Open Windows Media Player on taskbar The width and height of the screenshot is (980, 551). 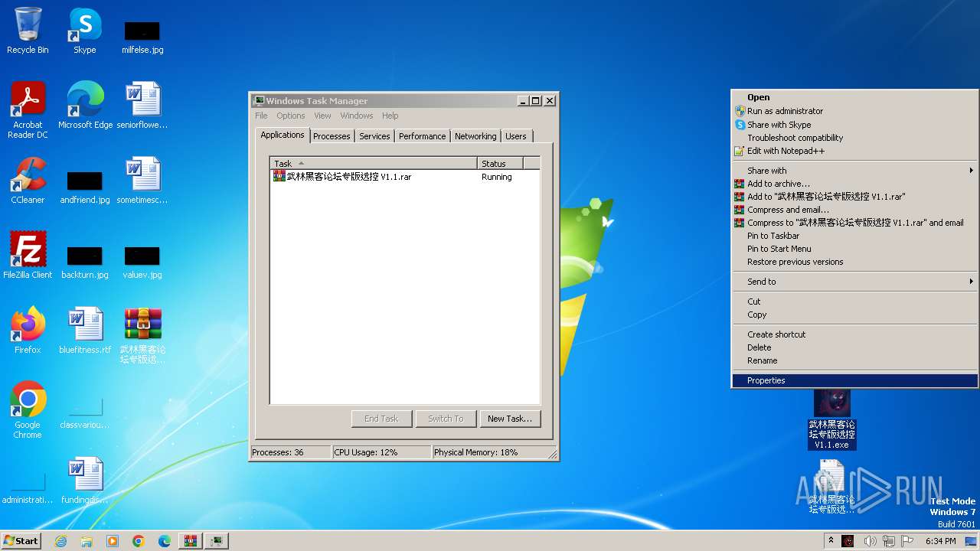point(113,541)
